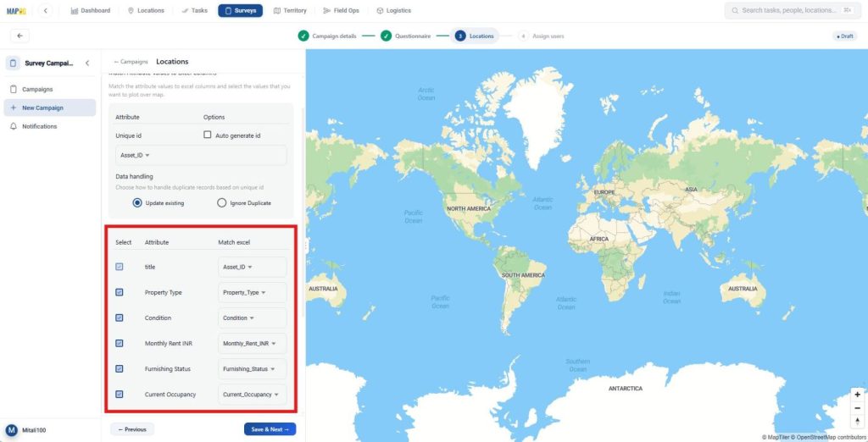
Task: Click the NORTH AMERICA label on the map
Action: (469, 209)
